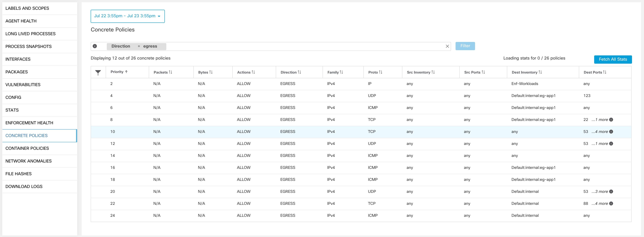The height and width of the screenshot is (237, 644).
Task: Click the info icon next to priority 10 Dest Ports
Action: [x=611, y=131]
